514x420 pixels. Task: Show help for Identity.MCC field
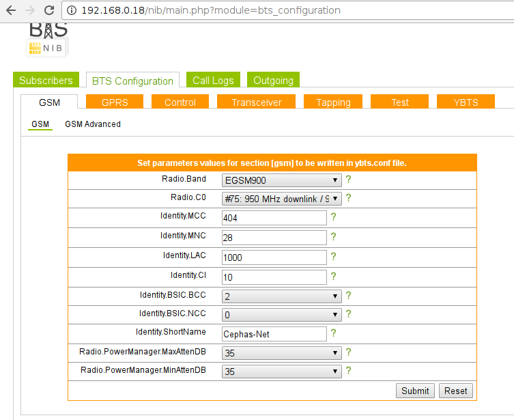click(x=334, y=218)
